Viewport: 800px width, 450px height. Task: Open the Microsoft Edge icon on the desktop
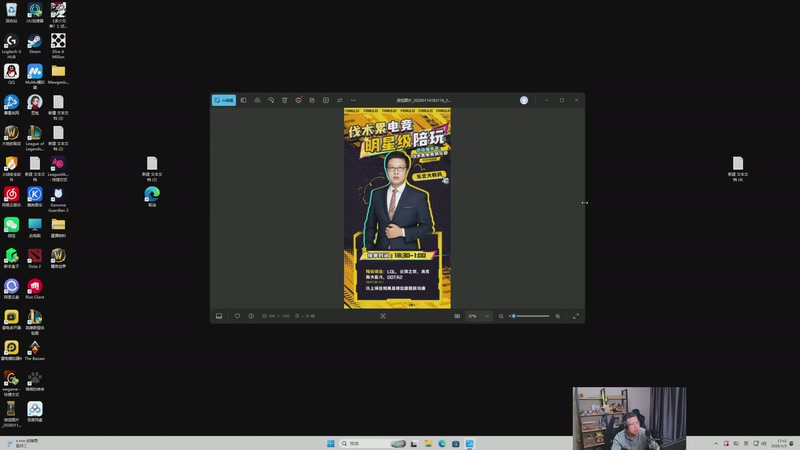(x=152, y=196)
